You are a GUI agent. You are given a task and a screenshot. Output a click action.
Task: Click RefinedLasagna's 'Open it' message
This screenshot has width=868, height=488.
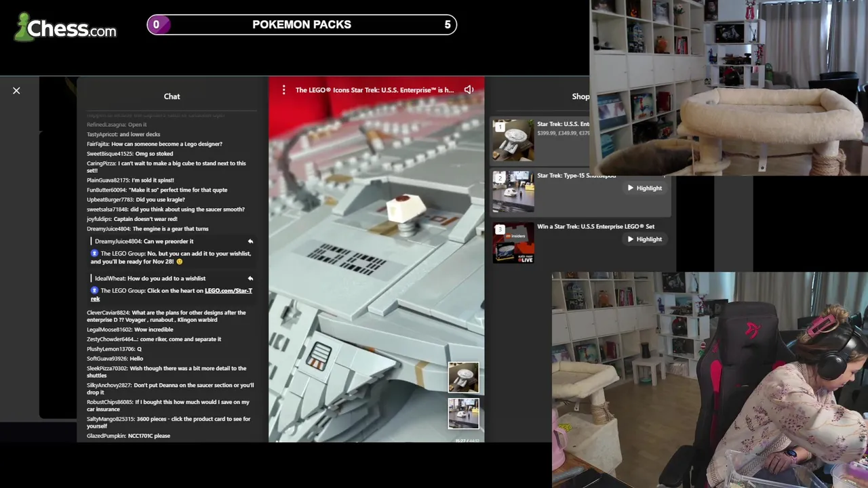117,125
